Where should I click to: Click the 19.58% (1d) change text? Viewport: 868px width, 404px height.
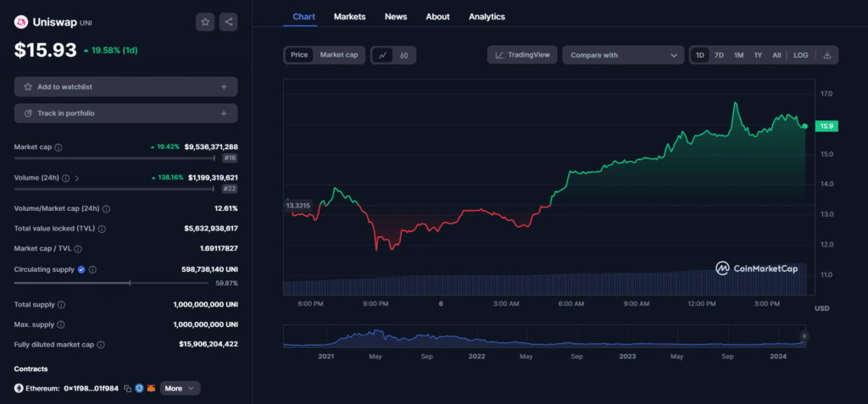pyautogui.click(x=111, y=50)
